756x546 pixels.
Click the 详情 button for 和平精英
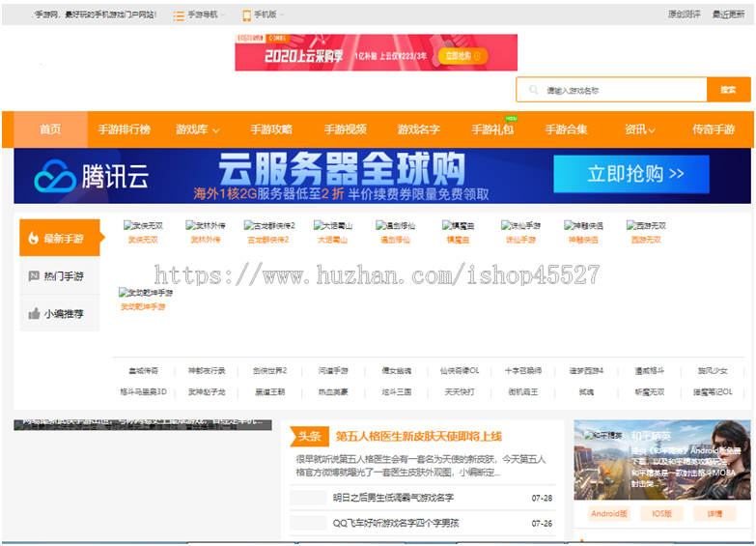(714, 514)
